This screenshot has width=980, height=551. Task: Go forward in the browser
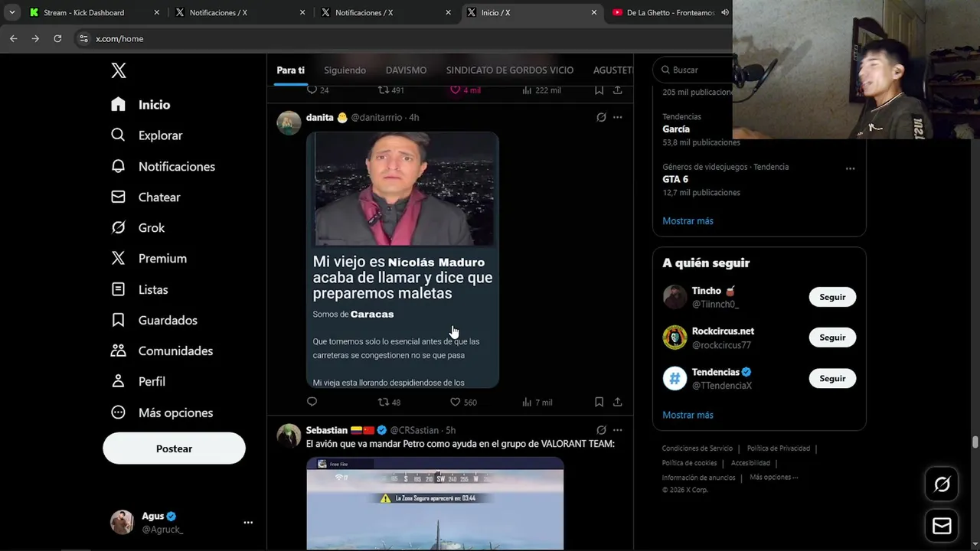click(35, 38)
